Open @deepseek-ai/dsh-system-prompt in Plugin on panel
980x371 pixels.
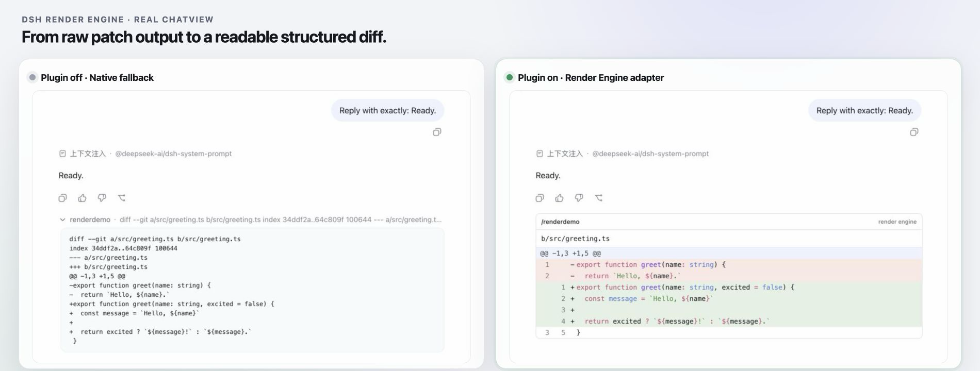(x=650, y=154)
